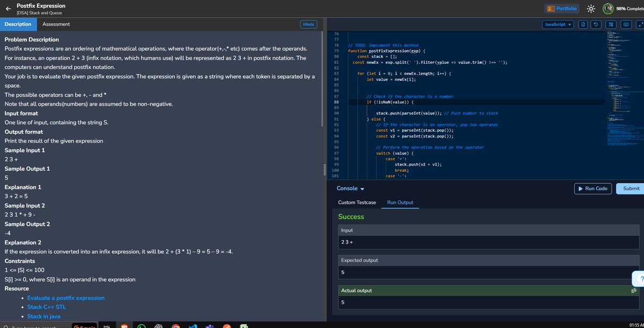Image resolution: width=644 pixels, height=328 pixels.
Task: Expand editor to fullscreen
Action: pyautogui.click(x=639, y=24)
